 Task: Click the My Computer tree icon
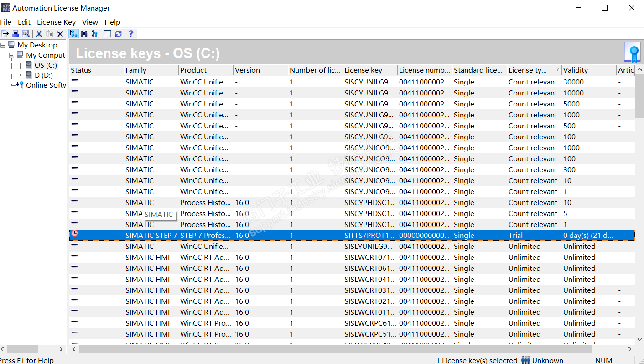(x=20, y=55)
